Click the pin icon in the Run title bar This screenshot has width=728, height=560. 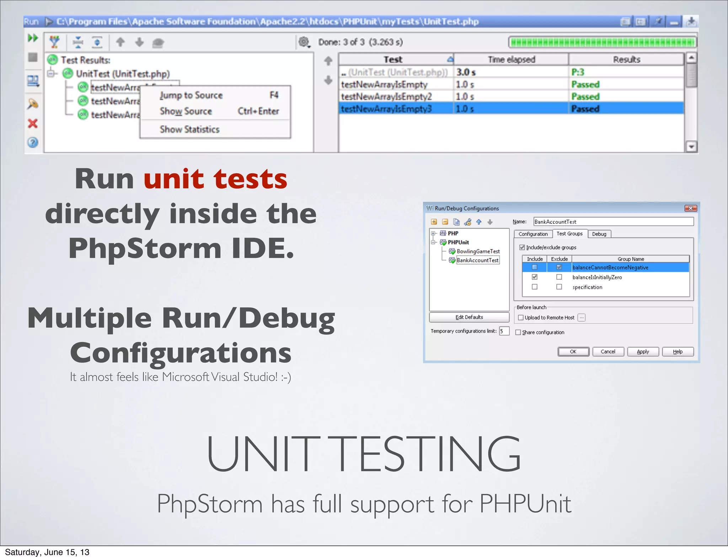pyautogui.click(x=659, y=22)
